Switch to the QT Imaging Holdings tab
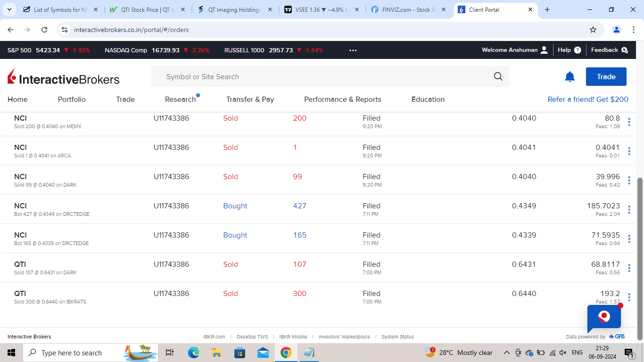The width and height of the screenshot is (644, 362). 235,9
